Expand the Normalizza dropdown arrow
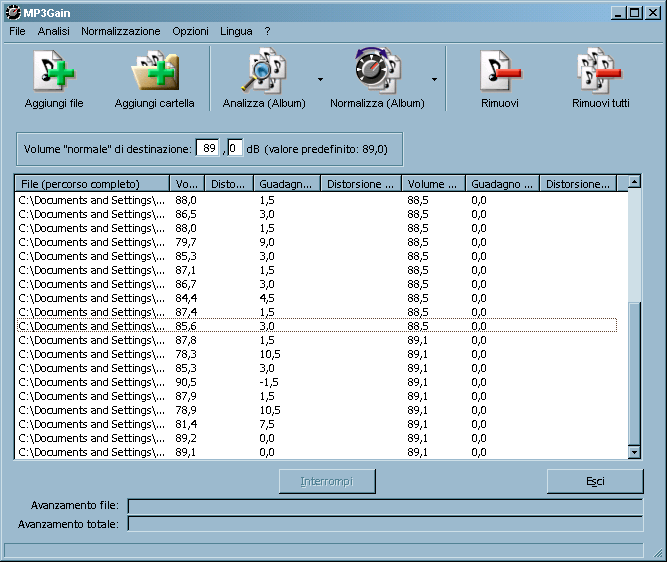Image resolution: width=667 pixels, height=562 pixels. pyautogui.click(x=434, y=79)
